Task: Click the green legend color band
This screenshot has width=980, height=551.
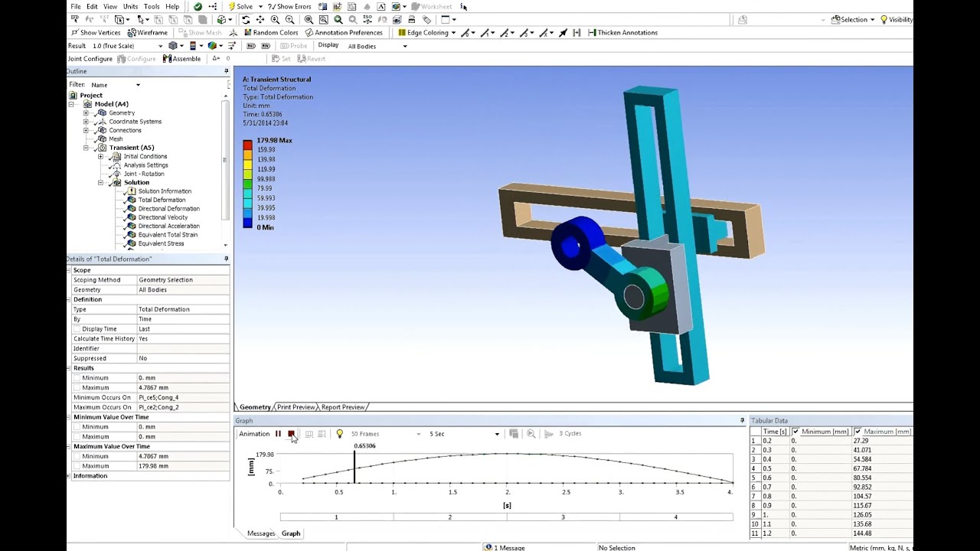Action: 247,184
